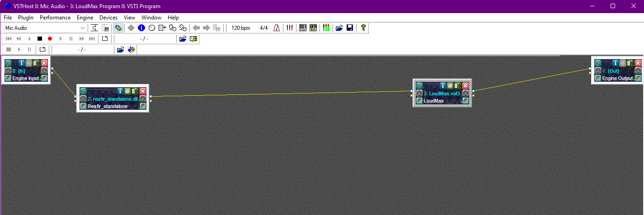This screenshot has height=215, width=644.
Task: Open the Devices menu
Action: coord(108,18)
